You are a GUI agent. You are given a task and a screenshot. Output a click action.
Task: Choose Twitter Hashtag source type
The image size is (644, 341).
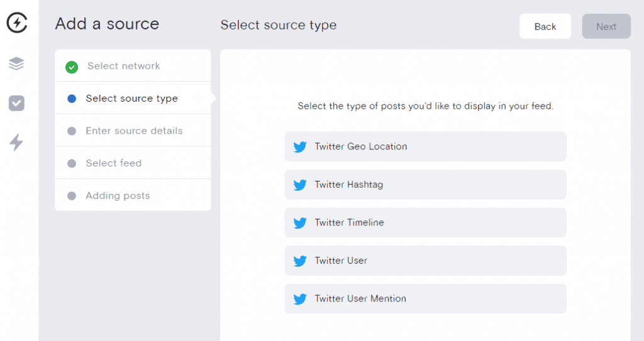[425, 185]
